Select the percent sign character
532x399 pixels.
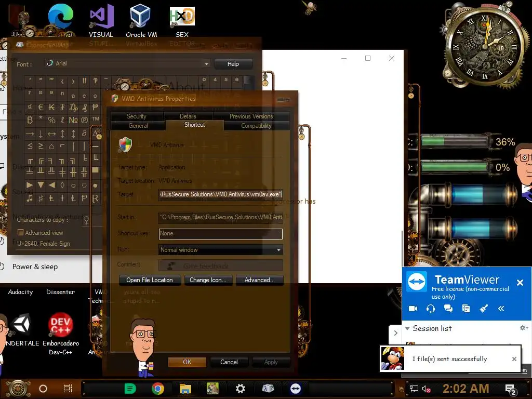click(51, 120)
